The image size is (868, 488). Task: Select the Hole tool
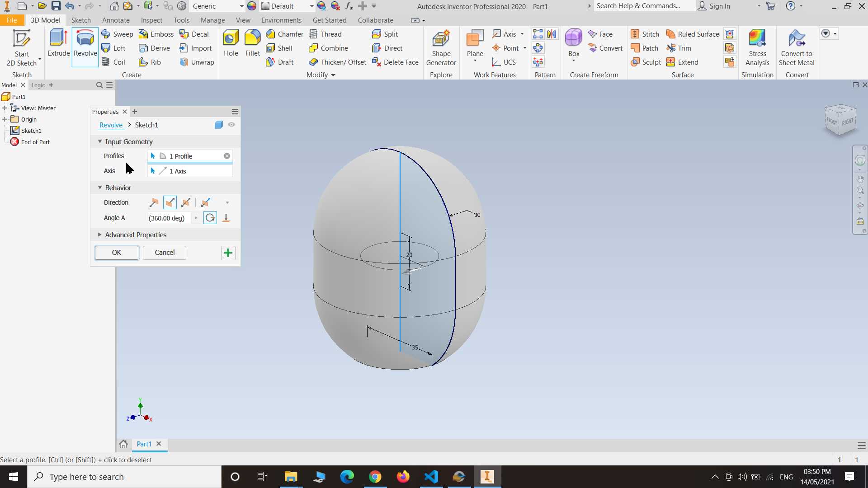point(231,43)
